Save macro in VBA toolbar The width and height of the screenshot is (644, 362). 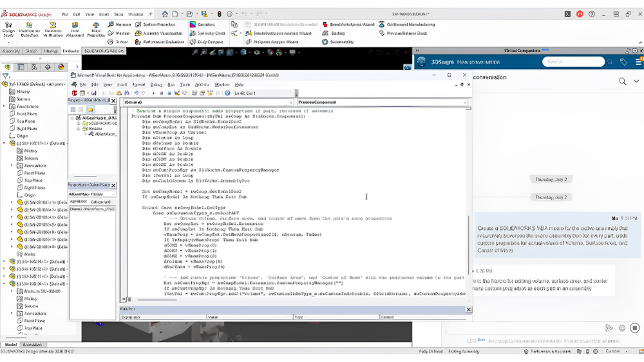[93, 93]
